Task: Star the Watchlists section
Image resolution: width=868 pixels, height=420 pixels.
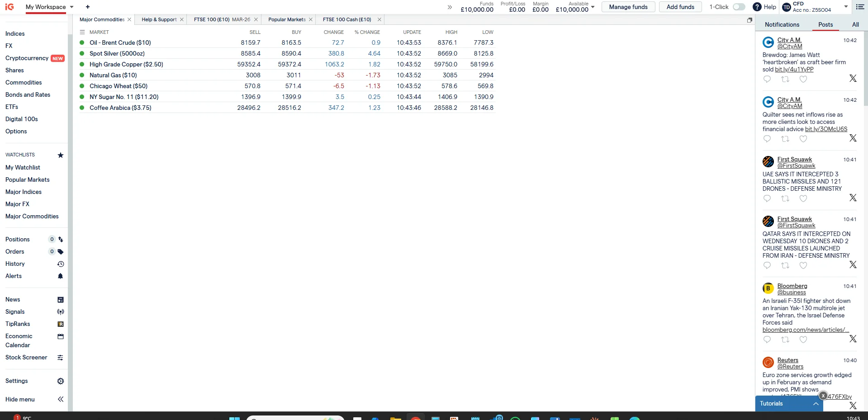Action: pyautogui.click(x=60, y=155)
